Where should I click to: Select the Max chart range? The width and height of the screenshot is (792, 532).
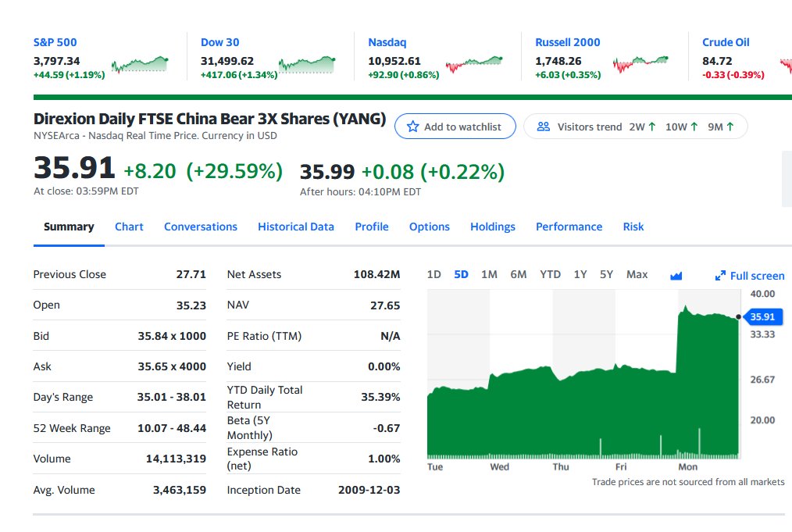click(x=637, y=274)
